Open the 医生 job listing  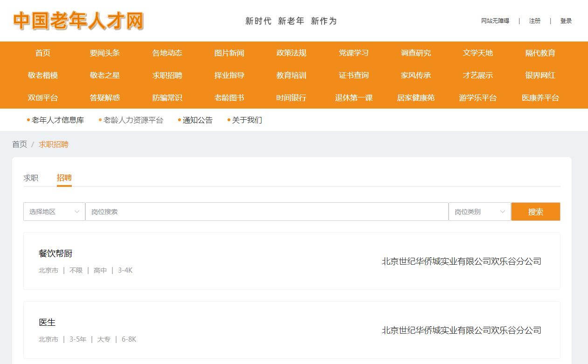pos(47,323)
